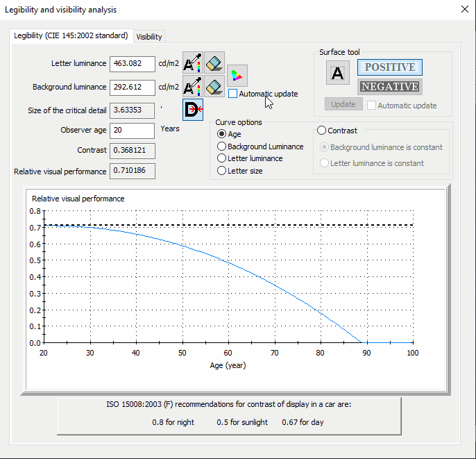Activate the critical detail size measurement icon

[193, 109]
